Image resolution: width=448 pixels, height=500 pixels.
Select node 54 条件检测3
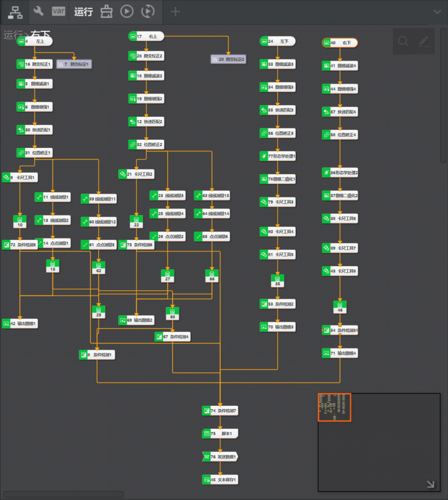tap(340, 330)
